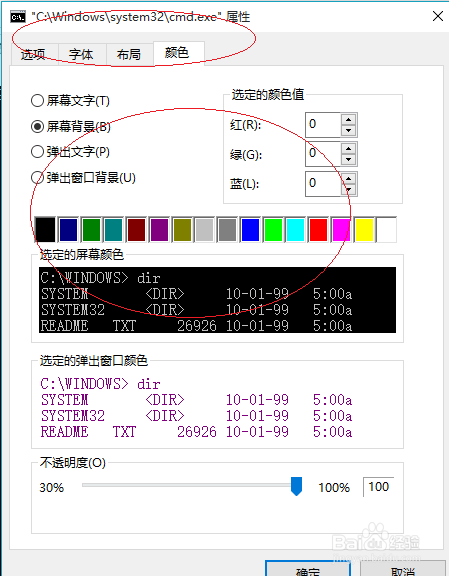Select the 屏幕背景(B) radio button
Image resolution: width=449 pixels, height=576 pixels.
(71, 127)
